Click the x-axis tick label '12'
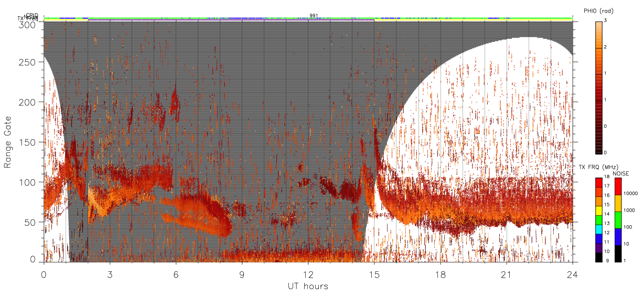This screenshot has height=297, width=644. pyautogui.click(x=308, y=274)
